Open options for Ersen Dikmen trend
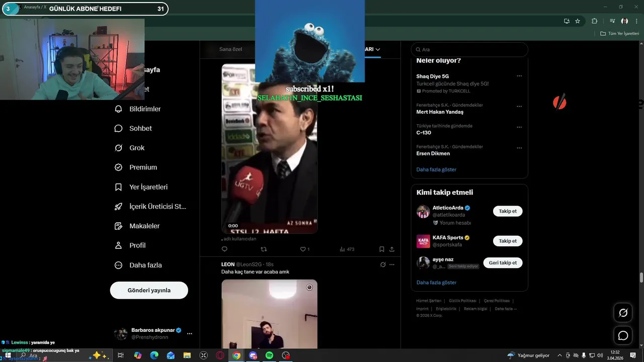This screenshot has width=644, height=362. pos(519,148)
